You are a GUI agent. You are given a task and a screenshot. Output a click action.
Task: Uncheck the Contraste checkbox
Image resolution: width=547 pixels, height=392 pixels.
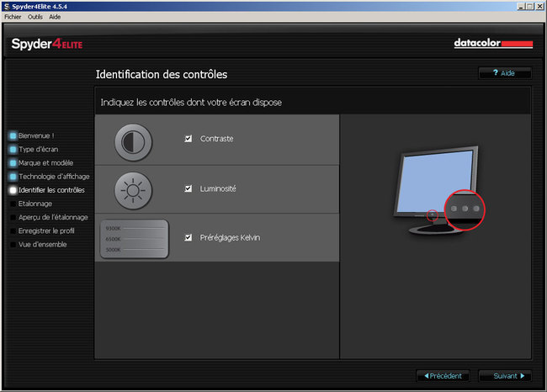pos(188,139)
